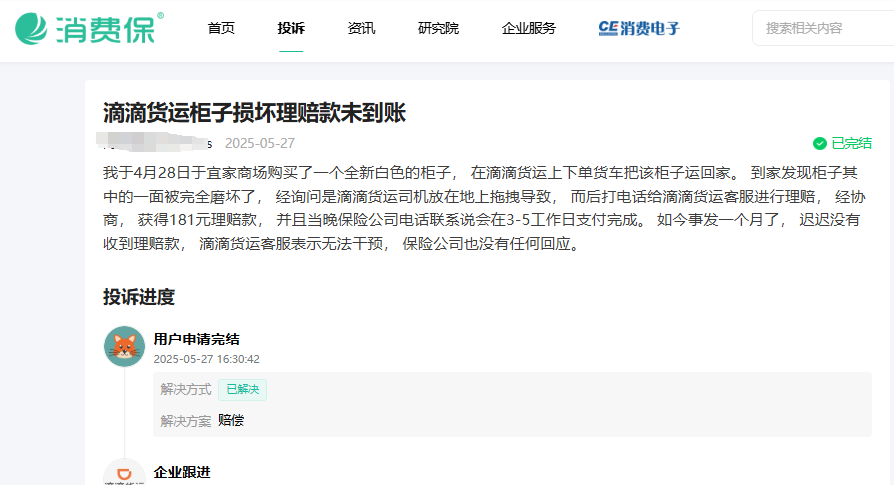
Task: Open 研究院 menu item
Action: click(x=438, y=28)
